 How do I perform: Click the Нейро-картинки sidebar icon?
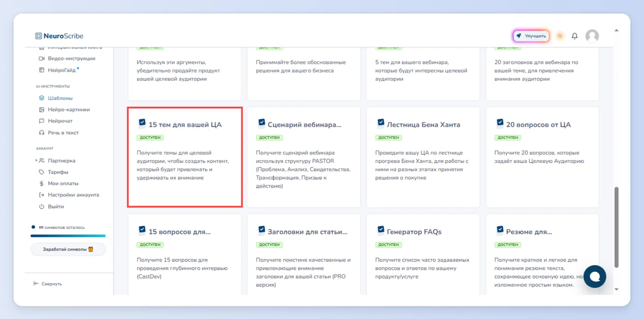(41, 110)
